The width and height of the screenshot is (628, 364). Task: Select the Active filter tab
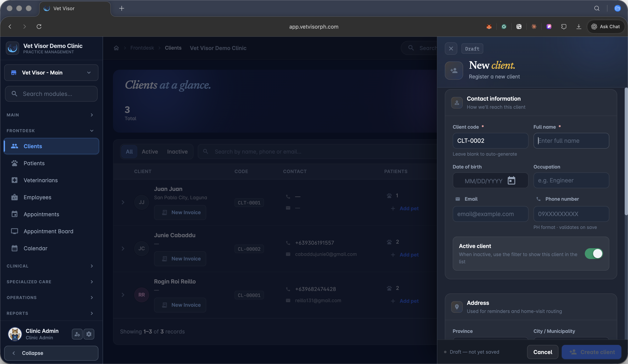tap(150, 152)
